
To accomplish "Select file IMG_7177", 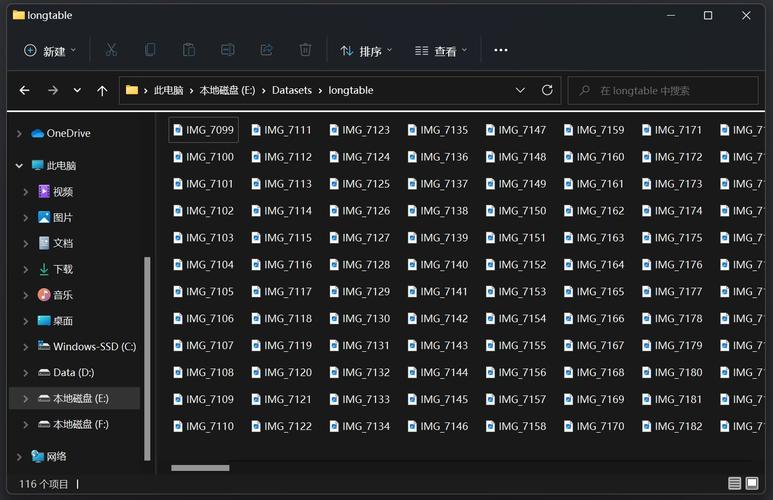I will (x=672, y=291).
